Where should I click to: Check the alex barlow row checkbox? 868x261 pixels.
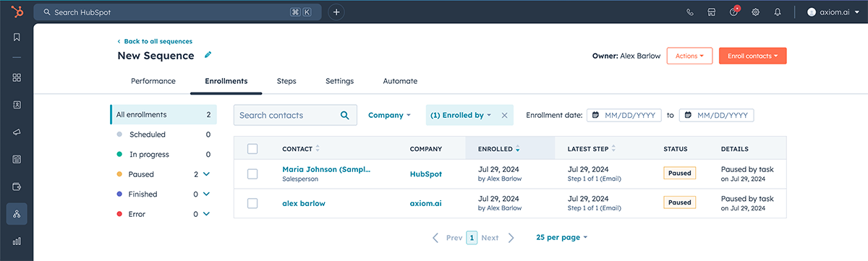252,203
